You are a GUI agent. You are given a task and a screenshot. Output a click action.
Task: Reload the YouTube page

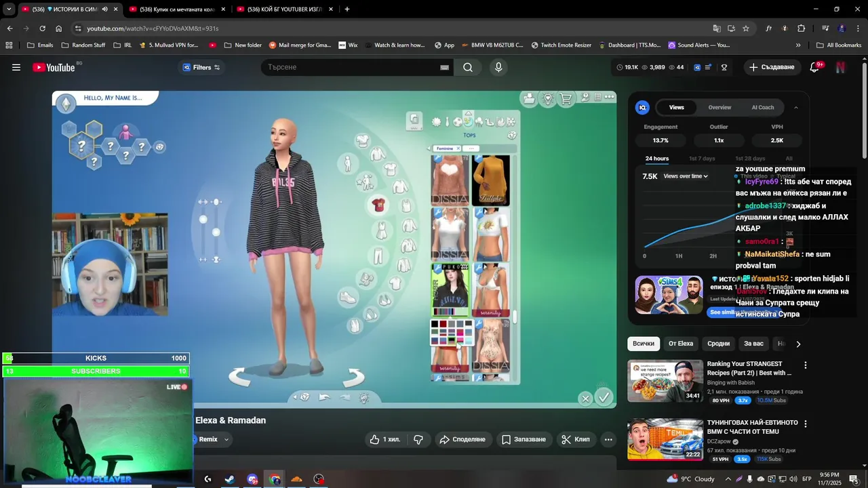[42, 28]
